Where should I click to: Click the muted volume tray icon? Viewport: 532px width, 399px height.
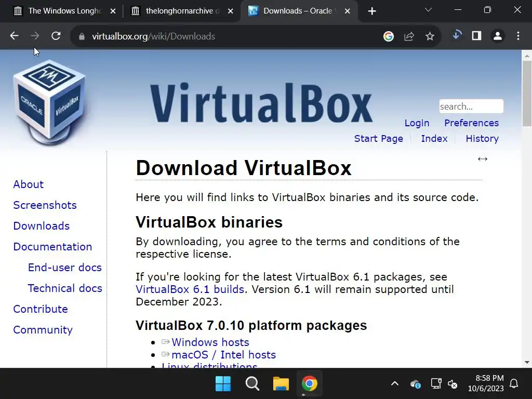pos(453,384)
